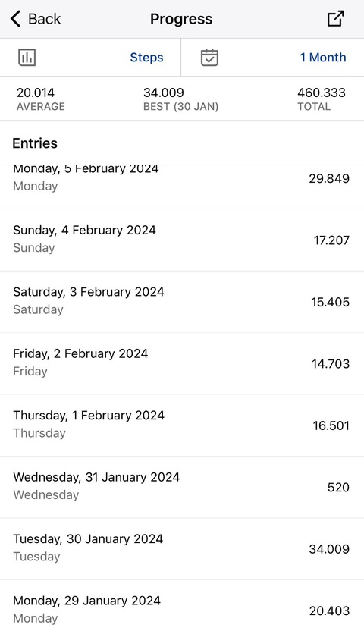The width and height of the screenshot is (364, 631).
Task: Open the Friday, 2 February 2024 entry
Action: (182, 363)
